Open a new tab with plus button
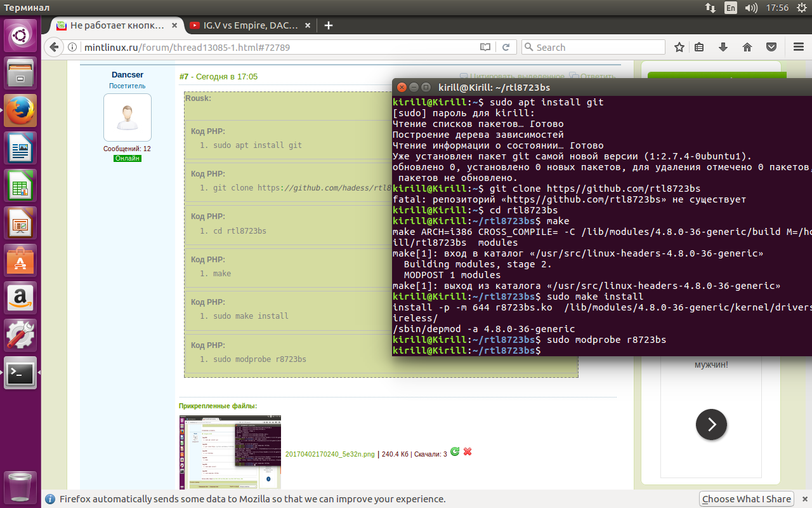Viewport: 812px width, 508px height. tap(328, 26)
